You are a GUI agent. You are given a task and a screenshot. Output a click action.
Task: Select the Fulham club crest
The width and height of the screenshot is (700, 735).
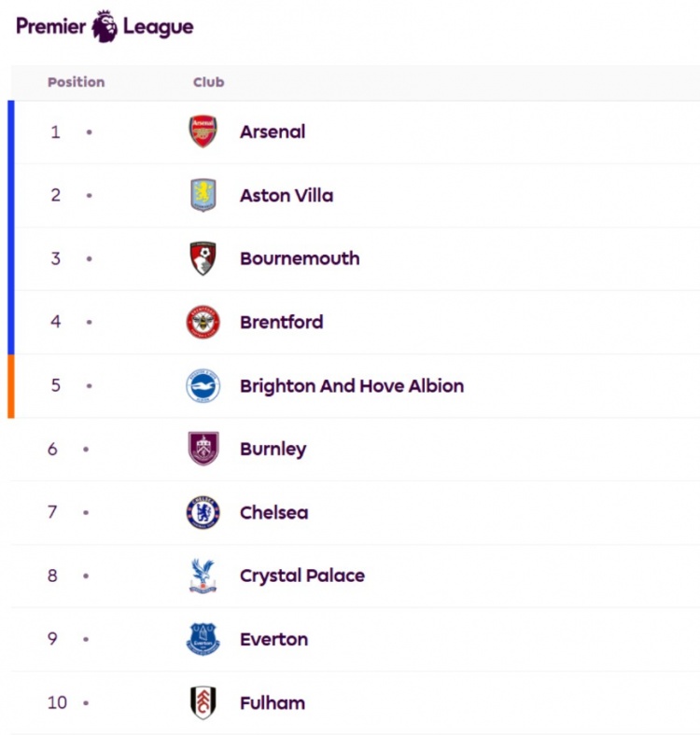[x=203, y=702]
